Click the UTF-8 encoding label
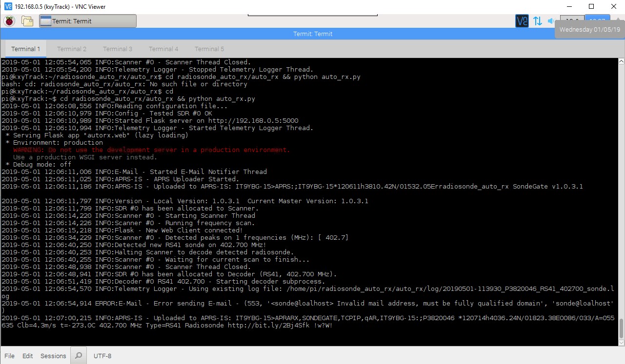Image resolution: width=625 pixels, height=364 pixels. click(x=102, y=356)
